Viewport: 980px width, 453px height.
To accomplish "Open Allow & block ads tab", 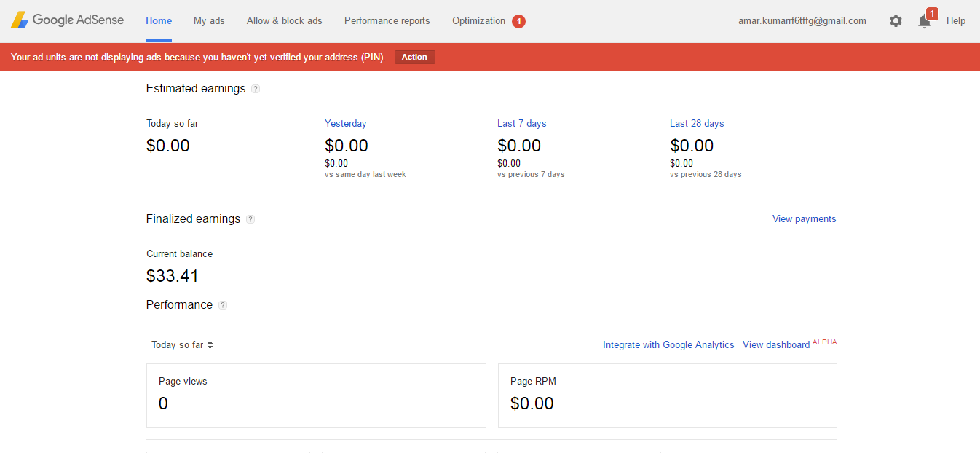I will [x=285, y=20].
